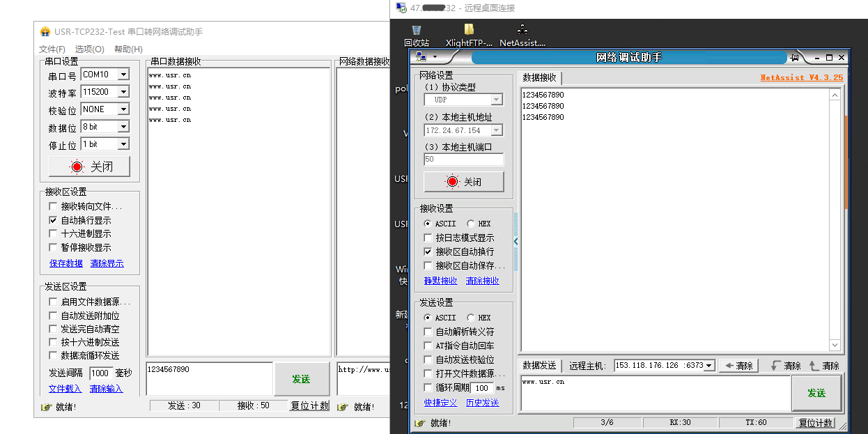Enable 十六进制显示 checkbox in the USR tool

tap(53, 234)
